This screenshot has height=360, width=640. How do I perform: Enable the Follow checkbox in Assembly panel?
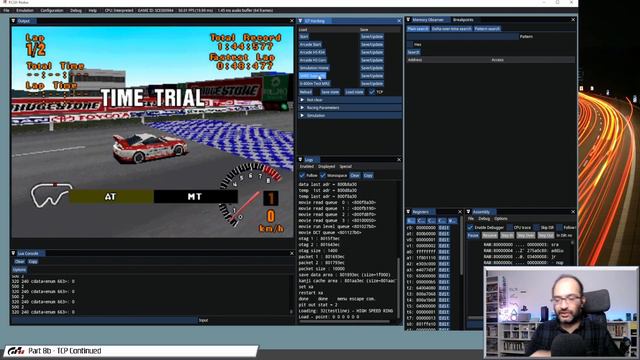559,227
